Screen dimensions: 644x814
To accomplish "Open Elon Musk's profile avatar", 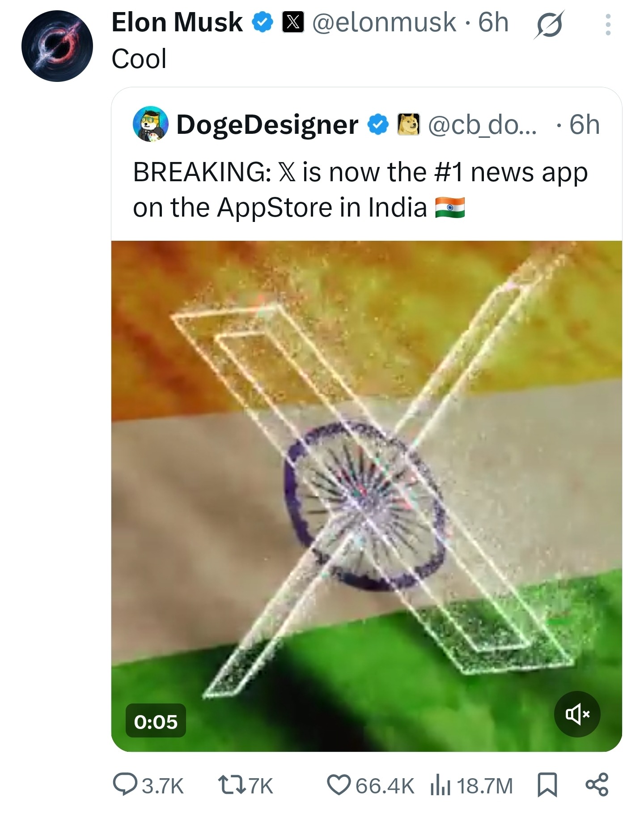I will point(57,46).
